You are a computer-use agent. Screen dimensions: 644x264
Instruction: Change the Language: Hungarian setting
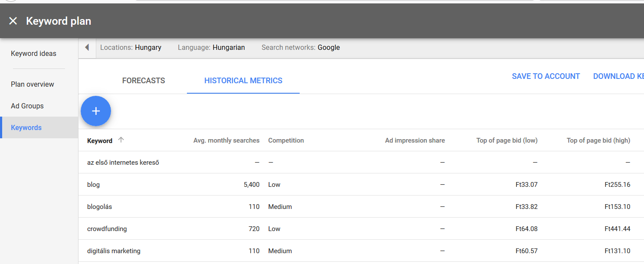click(x=211, y=47)
